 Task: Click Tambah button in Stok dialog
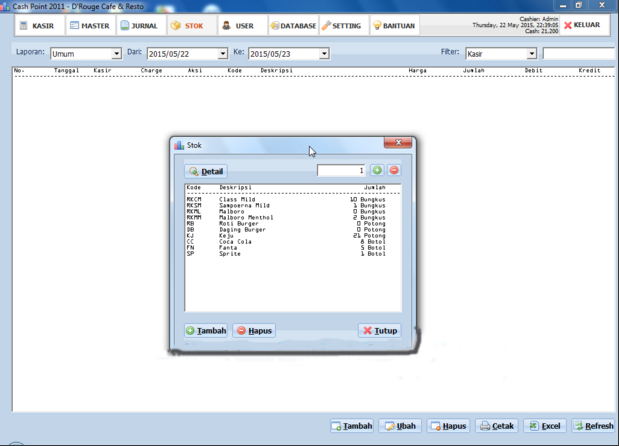[x=206, y=330]
